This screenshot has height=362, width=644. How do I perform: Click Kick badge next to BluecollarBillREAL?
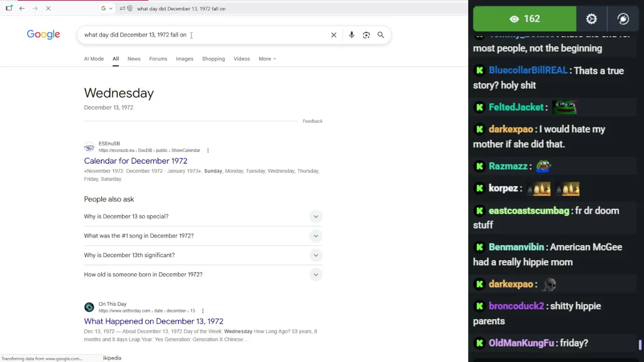coord(479,71)
